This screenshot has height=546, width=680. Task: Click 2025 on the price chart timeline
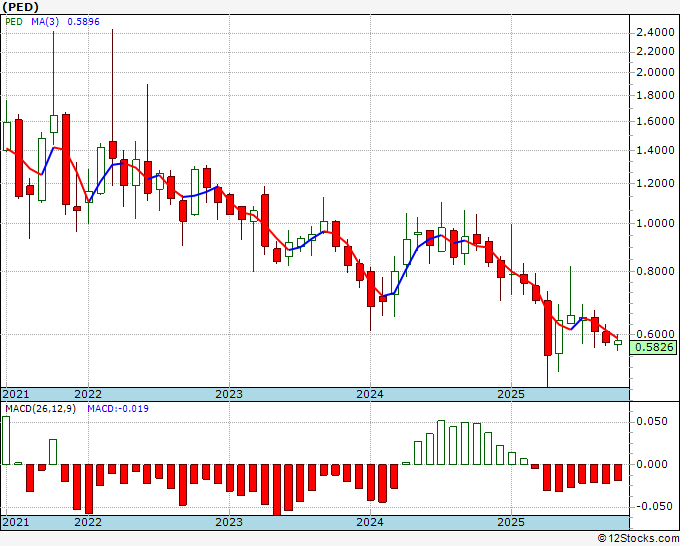click(511, 394)
